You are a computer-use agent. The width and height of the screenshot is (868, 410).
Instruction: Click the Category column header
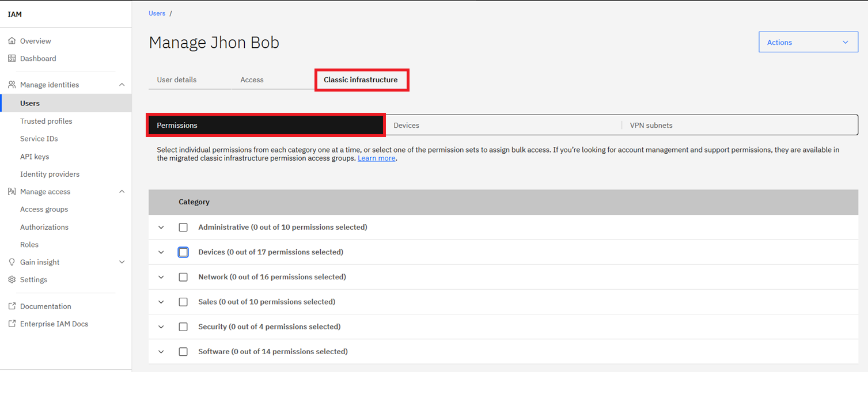pyautogui.click(x=194, y=202)
